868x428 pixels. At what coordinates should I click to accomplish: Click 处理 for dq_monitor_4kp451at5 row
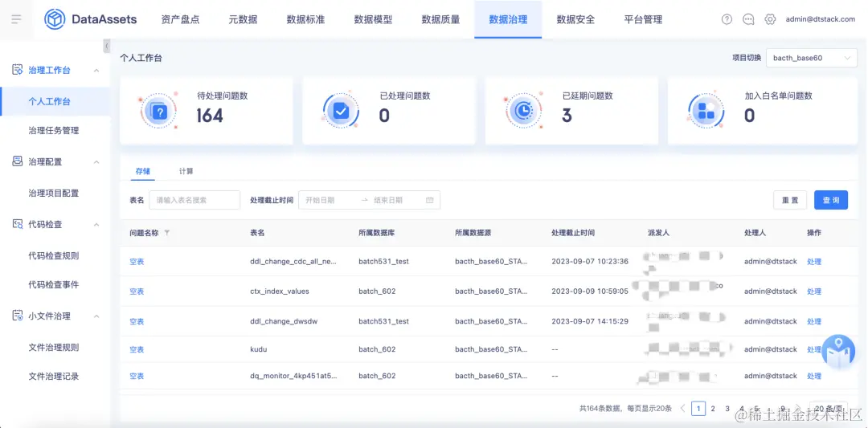point(813,376)
